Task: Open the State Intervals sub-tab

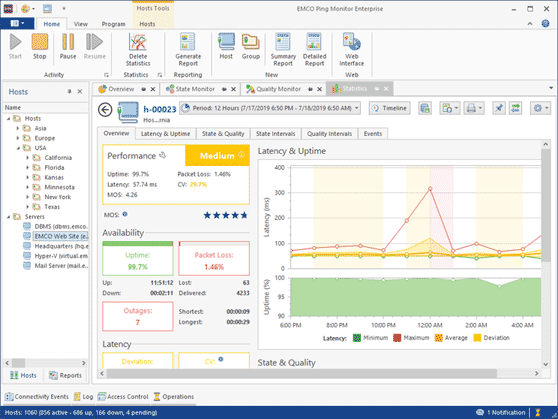Action: 275,134
